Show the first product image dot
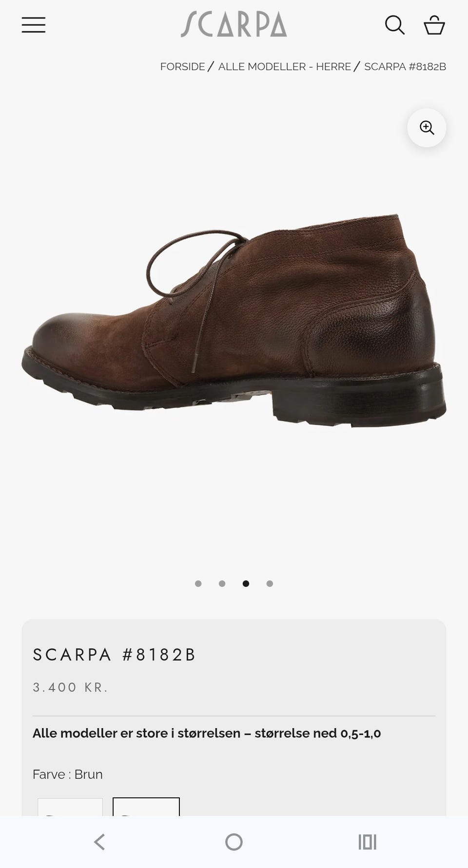The image size is (468, 868). click(198, 583)
